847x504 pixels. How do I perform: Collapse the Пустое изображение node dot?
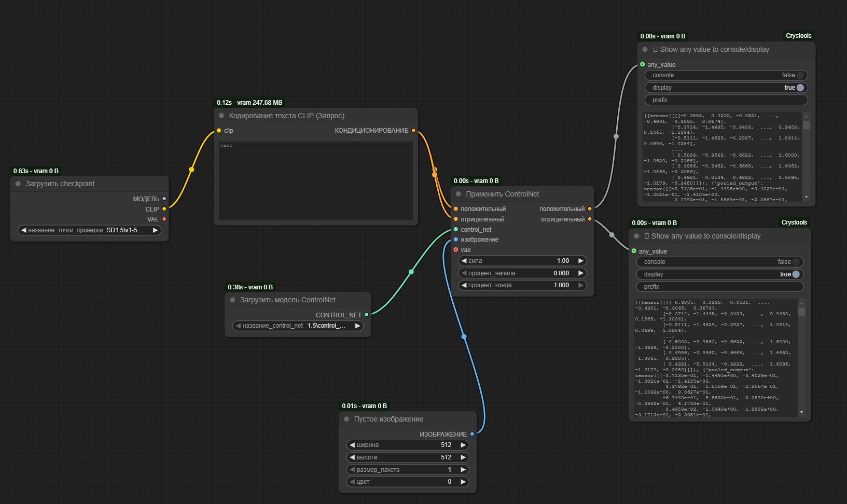[346, 419]
